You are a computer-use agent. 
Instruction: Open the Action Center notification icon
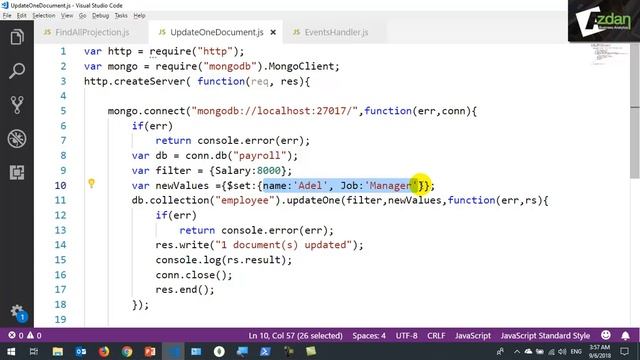624,351
